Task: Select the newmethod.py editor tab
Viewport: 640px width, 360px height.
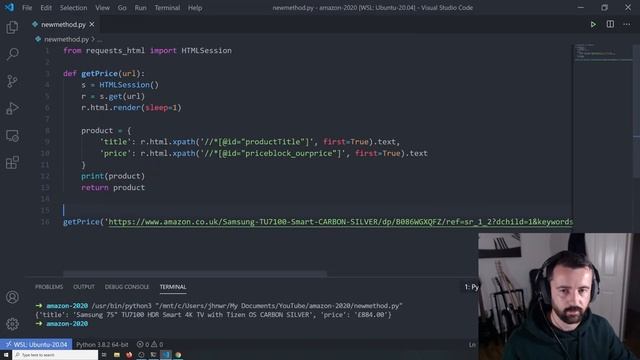Action: (x=63, y=24)
